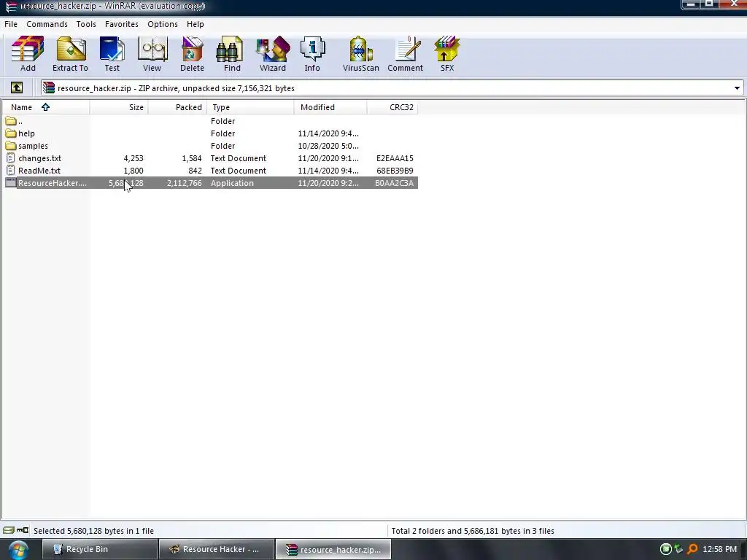Sort by the Type column header
Screen dimensions: 747x560
[x=250, y=107]
